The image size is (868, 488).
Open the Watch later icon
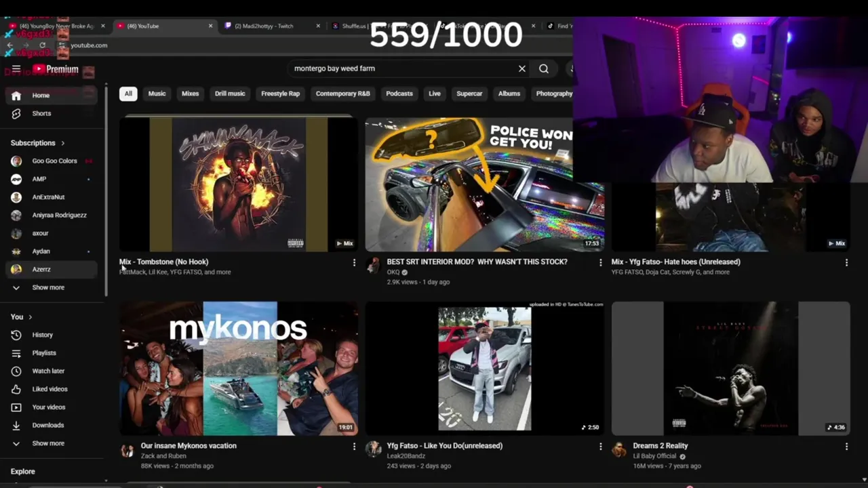[x=16, y=371]
